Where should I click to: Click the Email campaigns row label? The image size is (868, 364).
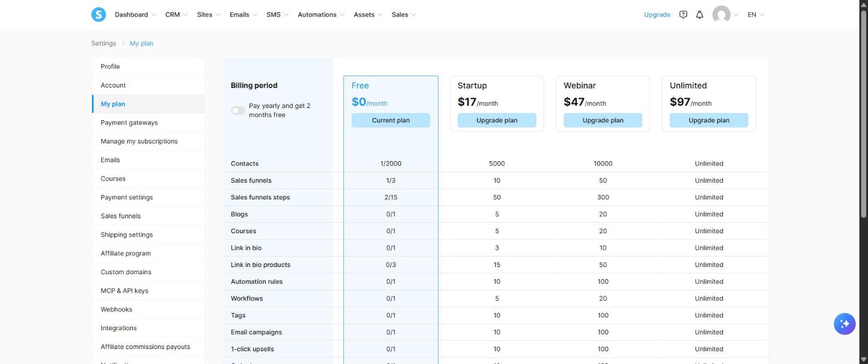(x=256, y=332)
